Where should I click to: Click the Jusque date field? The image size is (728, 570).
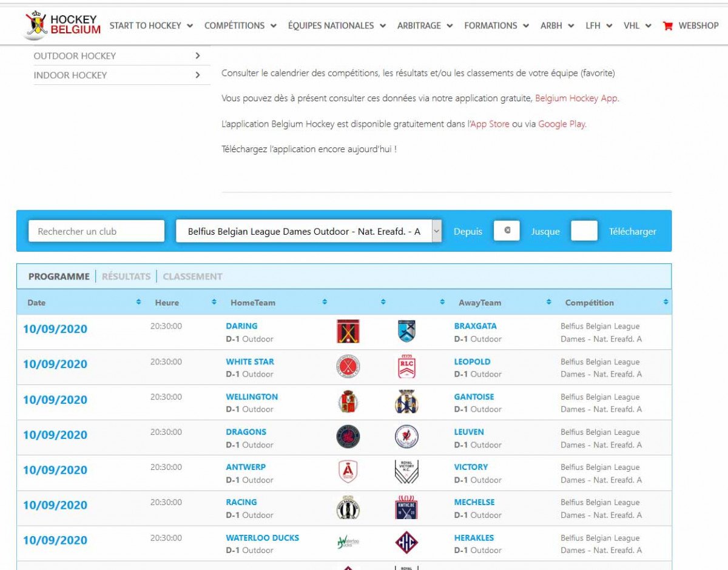pos(584,231)
